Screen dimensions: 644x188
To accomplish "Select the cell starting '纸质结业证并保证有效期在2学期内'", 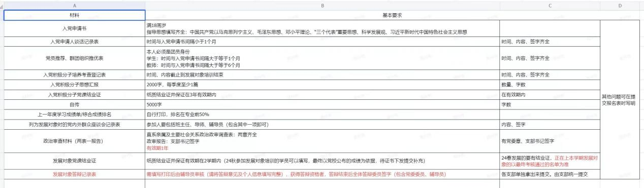I will pos(322,161).
